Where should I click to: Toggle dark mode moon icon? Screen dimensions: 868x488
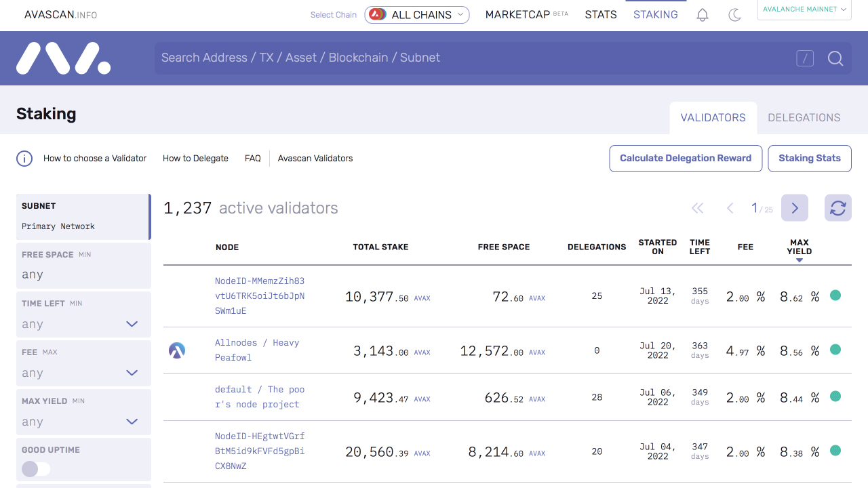734,15
